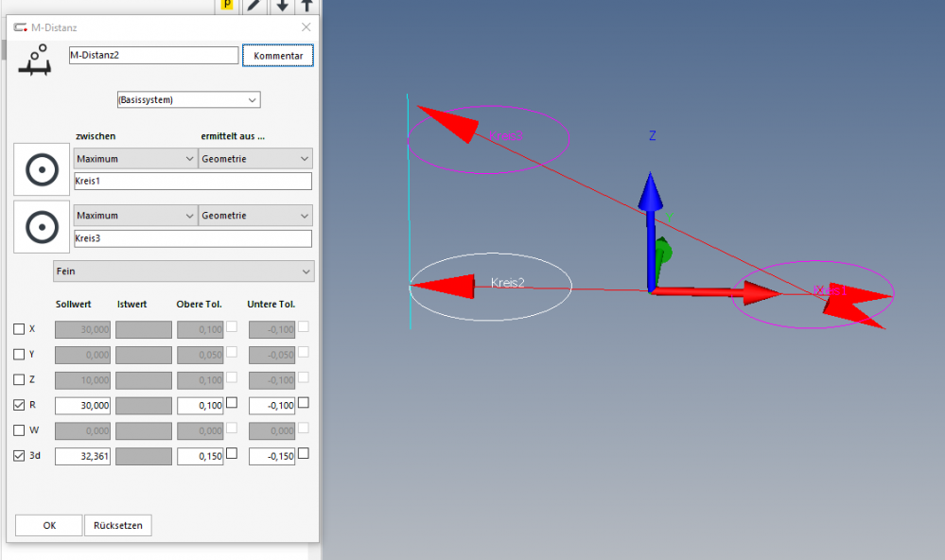This screenshot has width=945, height=560.
Task: Expand the Maximum dropdown above Kreis1
Action: coord(135,159)
